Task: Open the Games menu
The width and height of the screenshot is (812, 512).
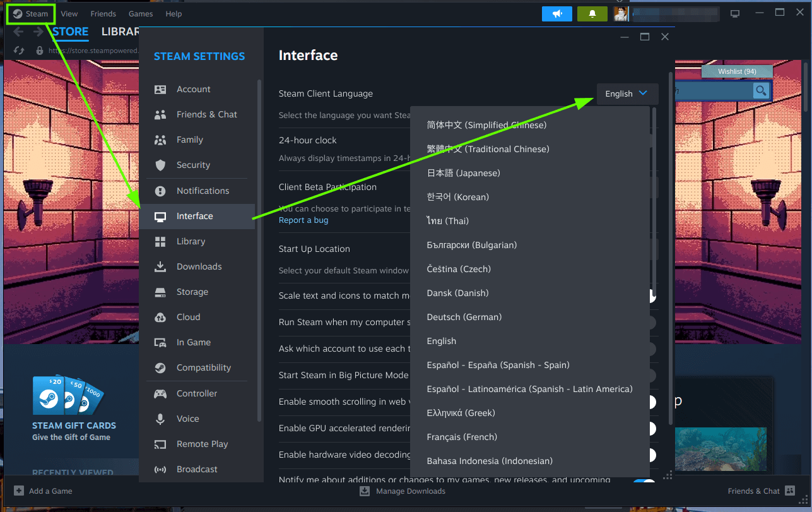Action: click(x=141, y=14)
